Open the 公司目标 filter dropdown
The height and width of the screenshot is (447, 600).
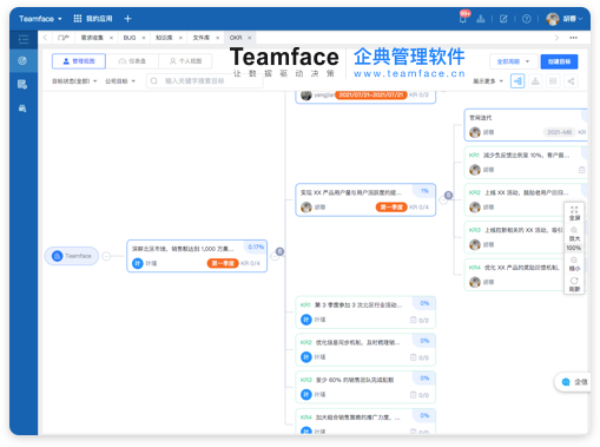[x=120, y=81]
